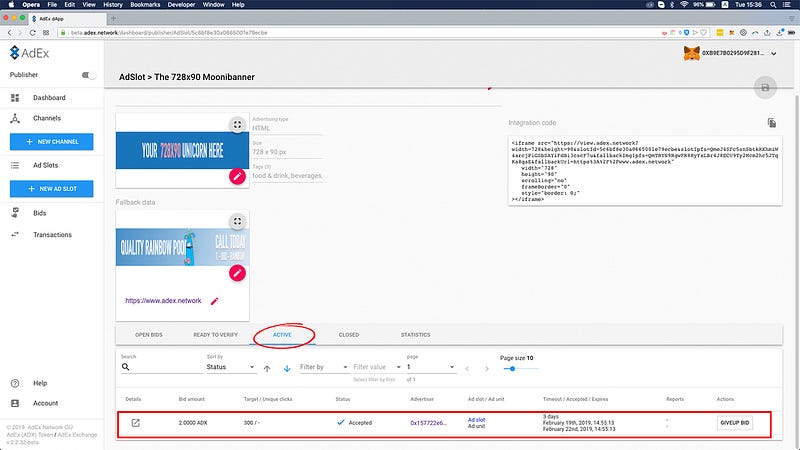Click the Giveup Bid button
The width and height of the screenshot is (800, 450).
(x=735, y=423)
